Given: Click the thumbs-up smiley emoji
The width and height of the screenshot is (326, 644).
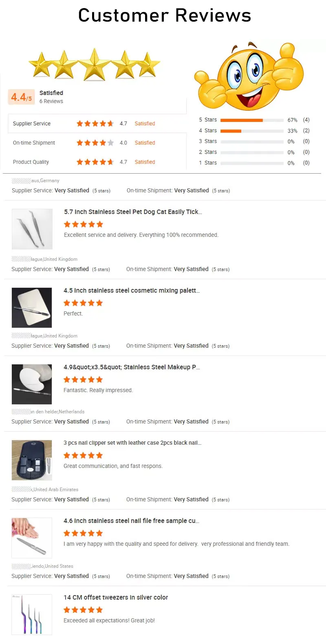Looking at the screenshot, I should pyautogui.click(x=249, y=76).
